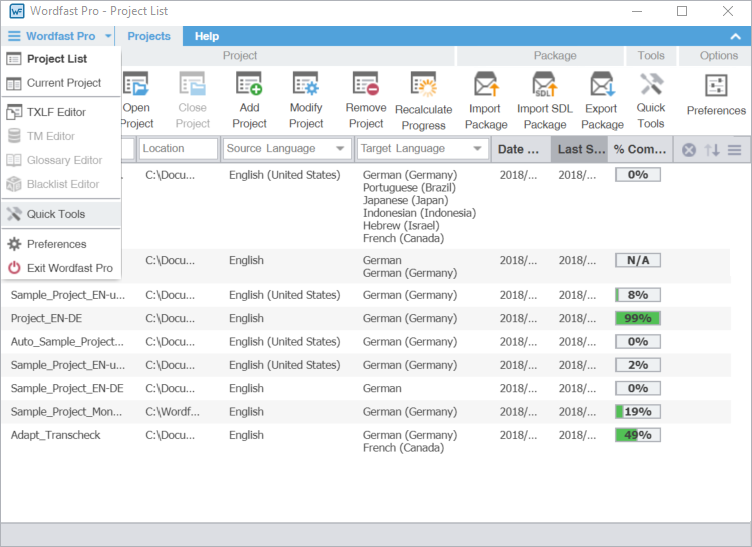Click the Location filter field
Image resolution: width=752 pixels, height=547 pixels.
point(178,149)
